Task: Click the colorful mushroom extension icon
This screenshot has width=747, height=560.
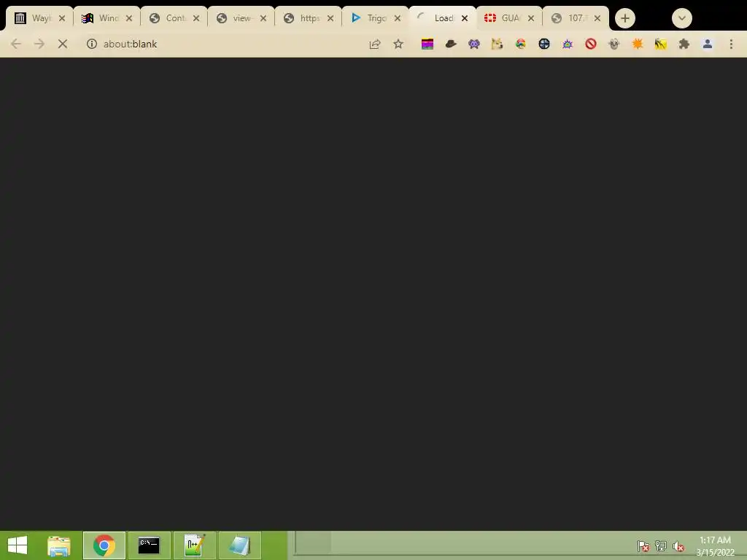Action: (521, 44)
